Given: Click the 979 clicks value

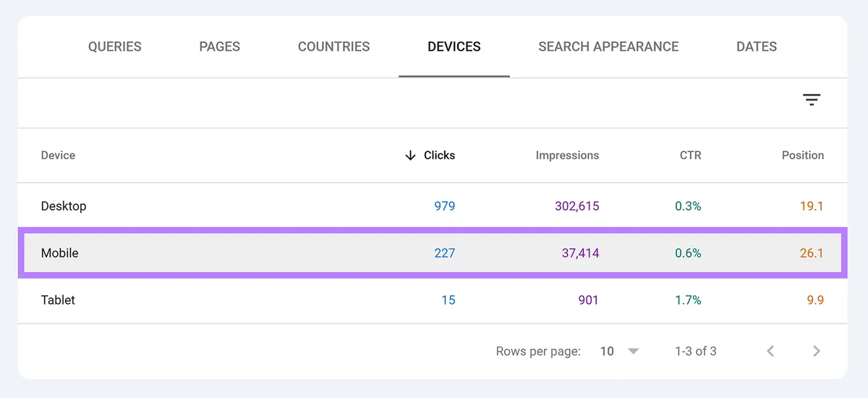Looking at the screenshot, I should click(x=445, y=206).
